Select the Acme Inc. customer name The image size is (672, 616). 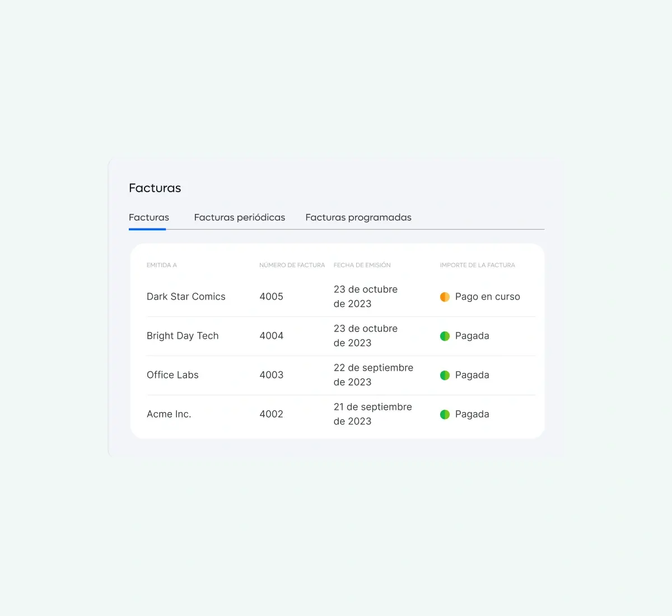169,414
